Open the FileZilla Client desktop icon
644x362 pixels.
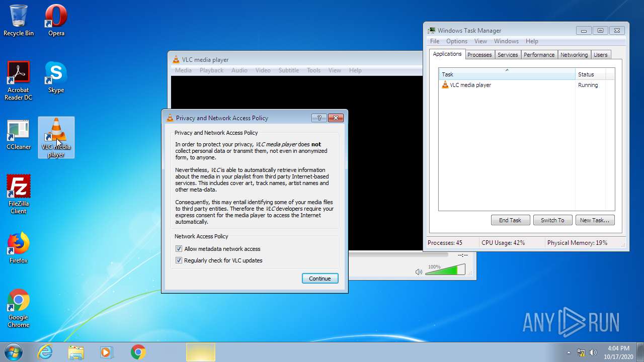tap(19, 195)
